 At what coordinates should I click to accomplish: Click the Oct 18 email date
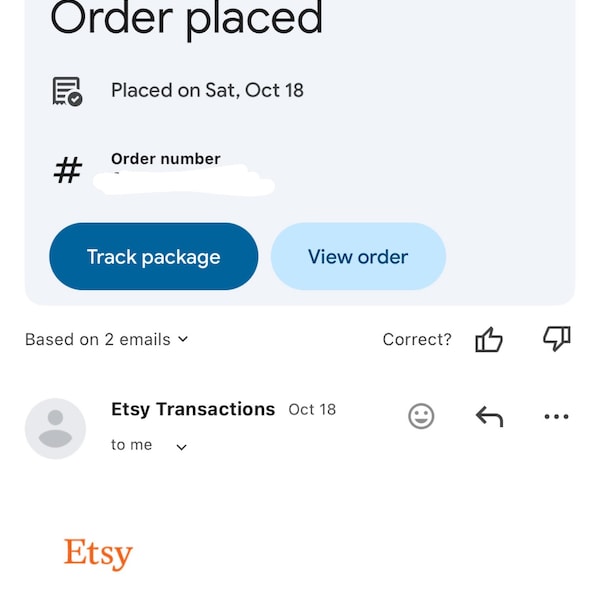tap(312, 410)
